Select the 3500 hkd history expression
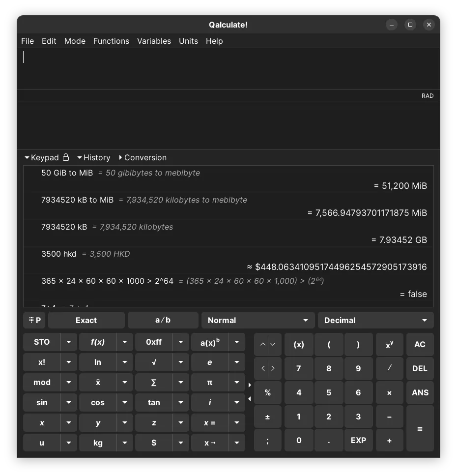The width and height of the screenshot is (457, 476). pos(59,254)
